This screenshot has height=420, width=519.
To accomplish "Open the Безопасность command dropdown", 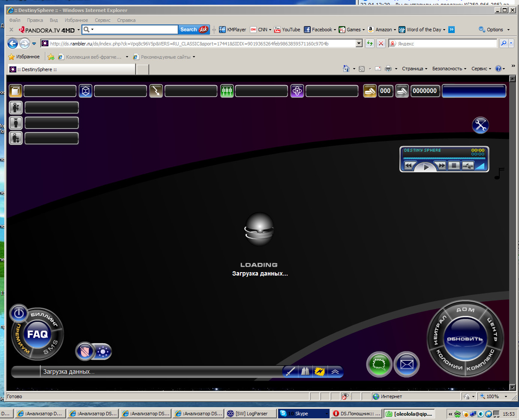I will tap(449, 69).
